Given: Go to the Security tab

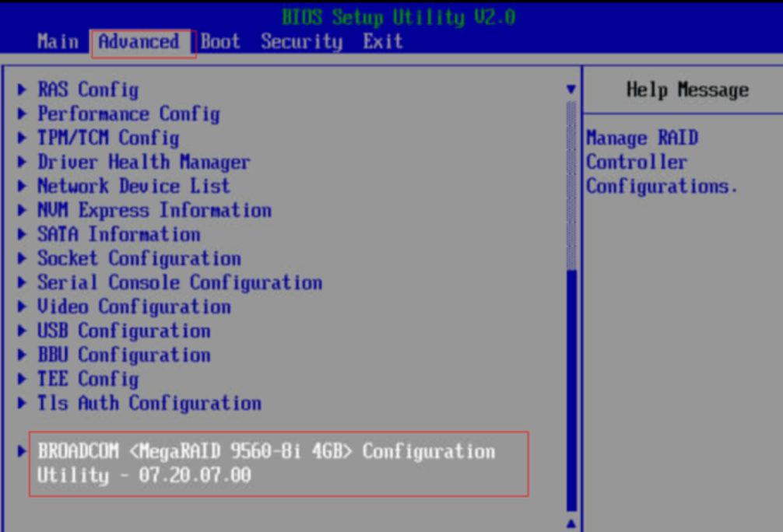Looking at the screenshot, I should click(302, 42).
